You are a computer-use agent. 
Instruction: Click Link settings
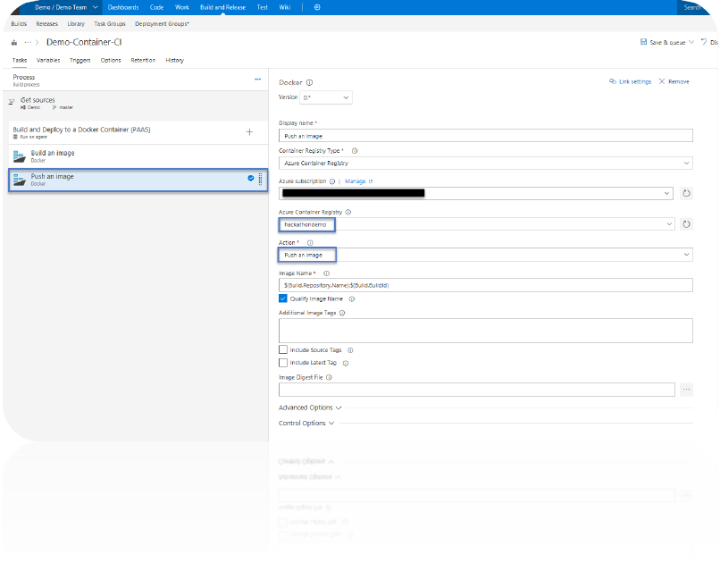click(630, 82)
